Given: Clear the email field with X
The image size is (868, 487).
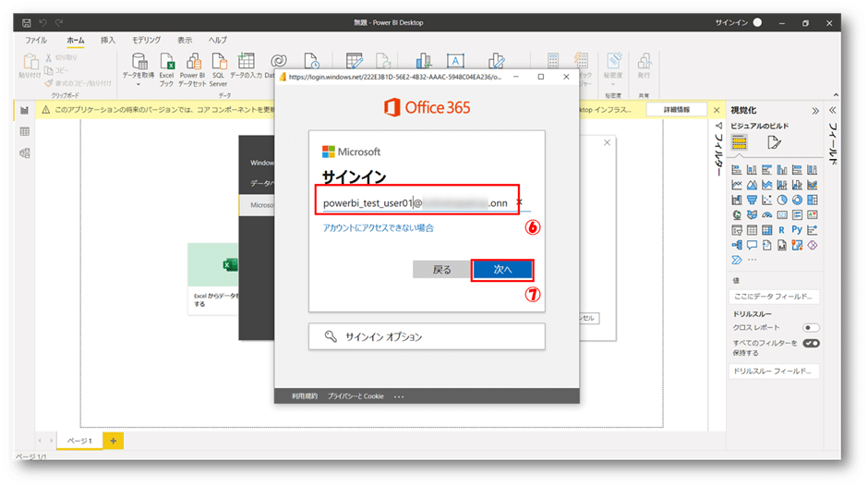Looking at the screenshot, I should (x=519, y=202).
